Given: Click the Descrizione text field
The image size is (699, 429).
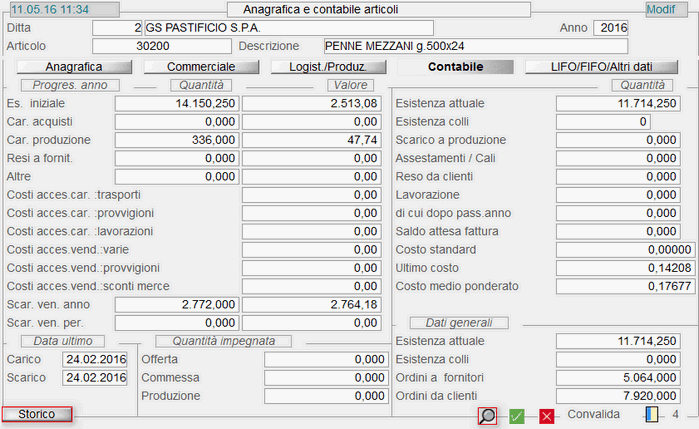Looking at the screenshot, I should 475,46.
